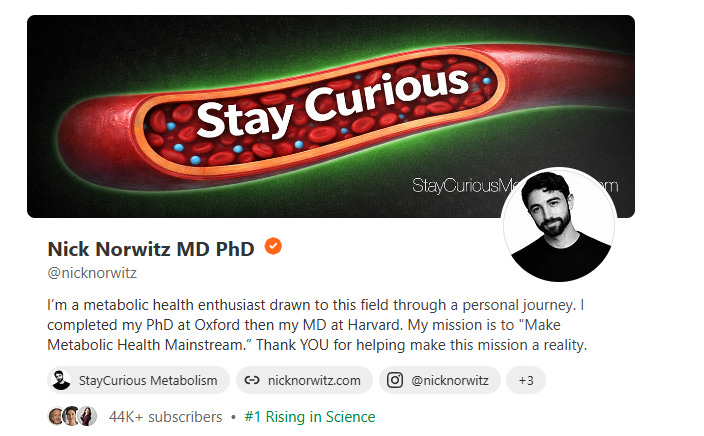
Task: Click the chain link icon beside nicknorwitz.com
Action: [252, 380]
